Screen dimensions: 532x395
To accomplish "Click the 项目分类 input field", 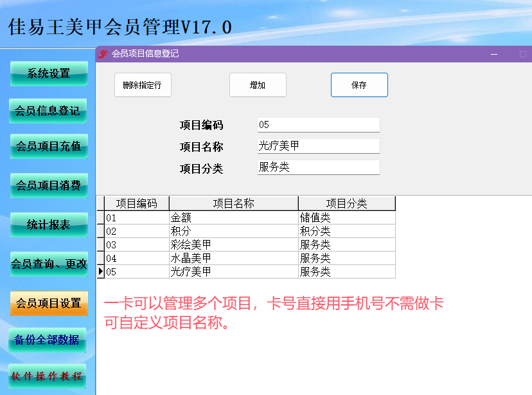I will [x=318, y=167].
